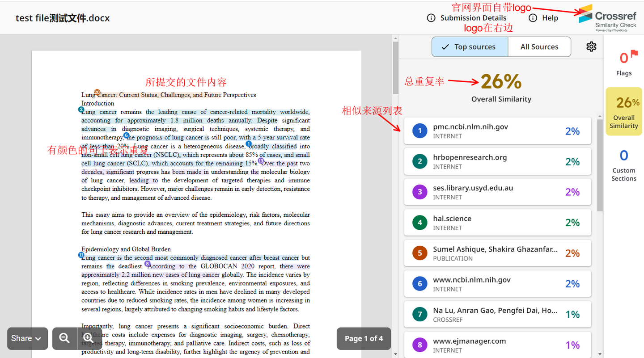
Task: Open match marker 20 on the title line
Action: click(97, 92)
